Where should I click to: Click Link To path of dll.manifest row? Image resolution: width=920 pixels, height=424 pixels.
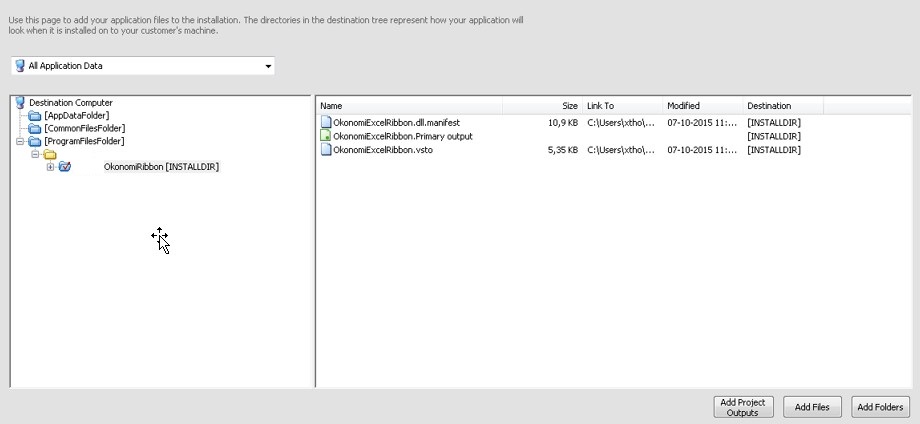point(620,123)
